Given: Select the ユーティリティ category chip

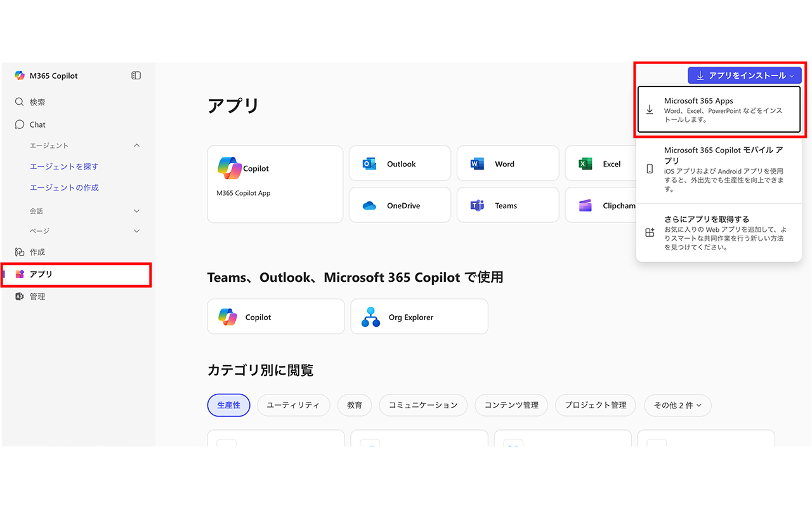Looking at the screenshot, I should point(293,405).
